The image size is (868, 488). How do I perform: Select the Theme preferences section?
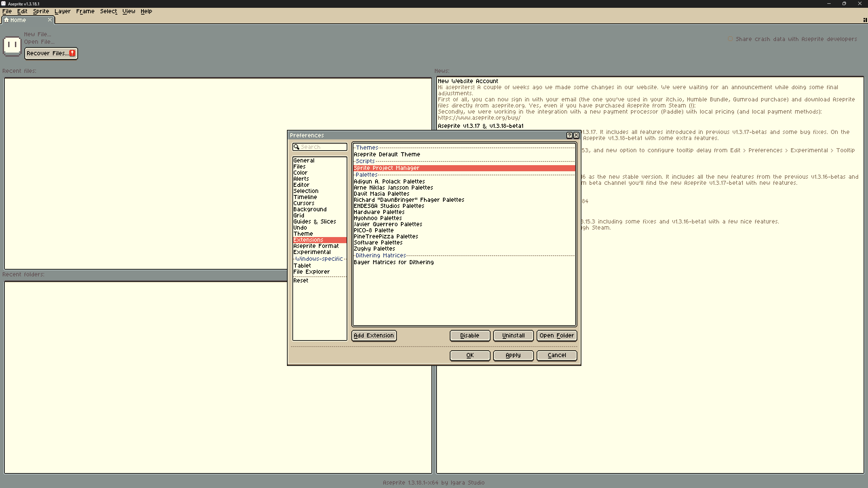coord(320,234)
